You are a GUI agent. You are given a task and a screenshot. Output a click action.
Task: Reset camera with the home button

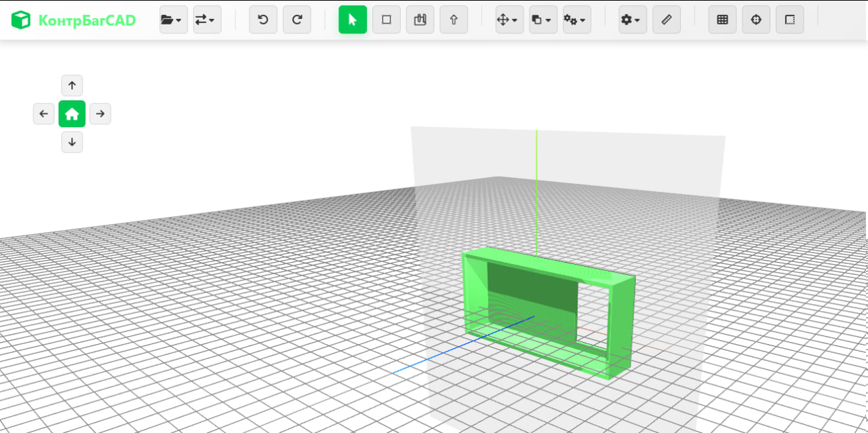72,114
